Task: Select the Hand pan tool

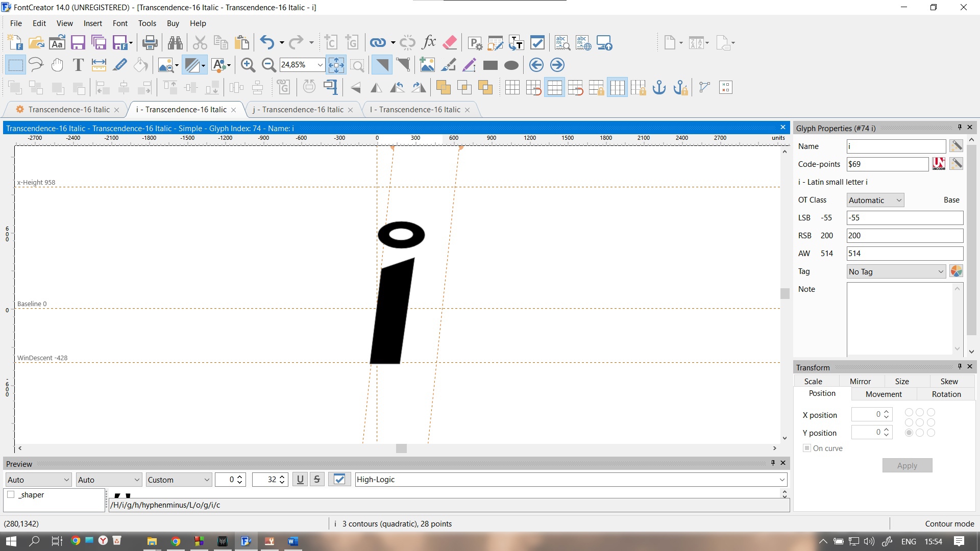Action: click(x=57, y=65)
